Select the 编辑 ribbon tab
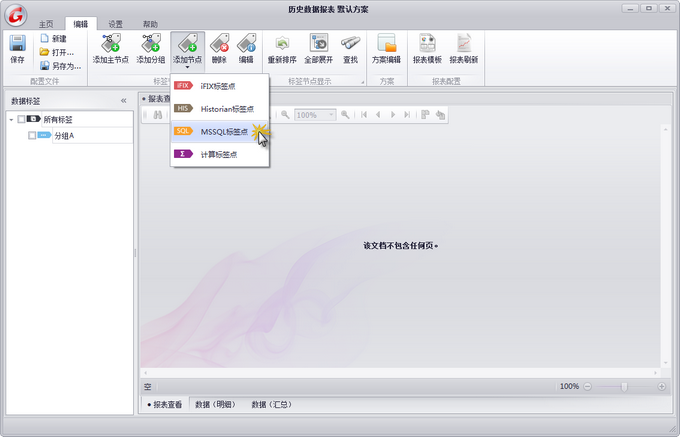680x437 pixels. 81,24
